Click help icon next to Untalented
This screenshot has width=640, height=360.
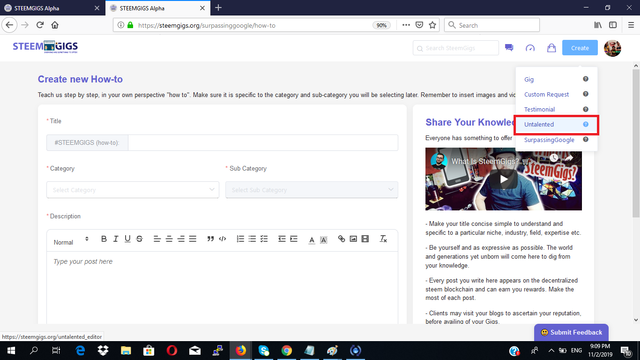(585, 124)
